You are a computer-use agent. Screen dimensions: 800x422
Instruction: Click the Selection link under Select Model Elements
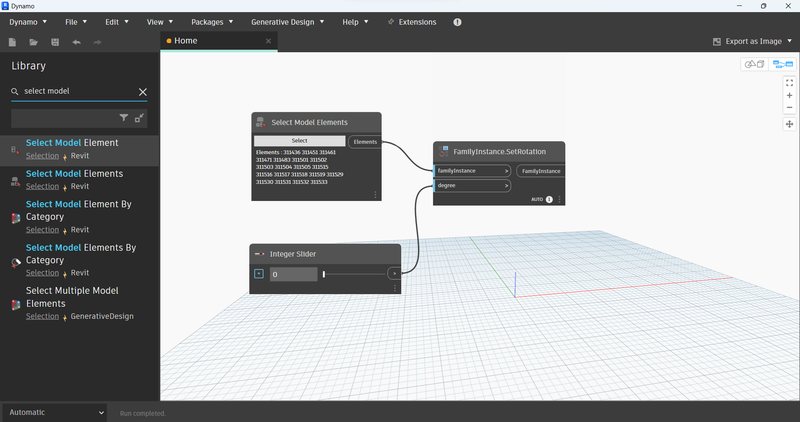(42, 186)
